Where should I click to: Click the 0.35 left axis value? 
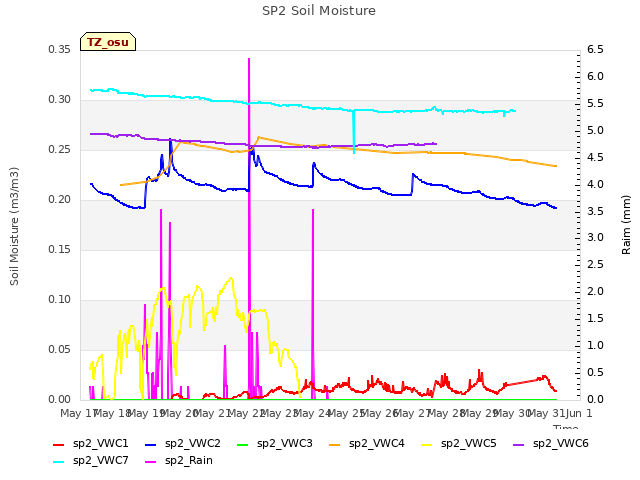pos(60,50)
